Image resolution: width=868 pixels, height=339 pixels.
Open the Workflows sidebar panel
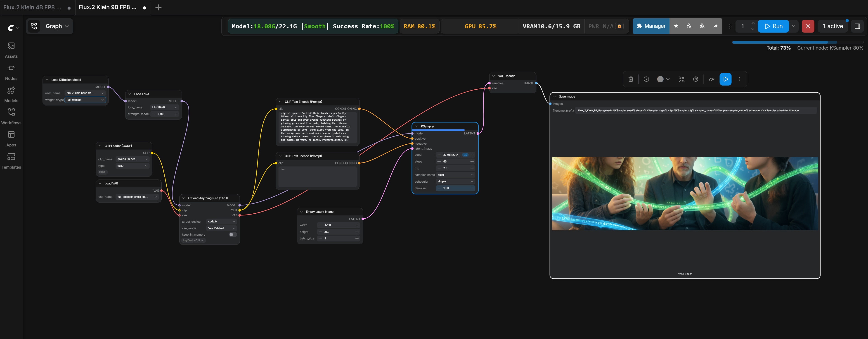pyautogui.click(x=11, y=117)
